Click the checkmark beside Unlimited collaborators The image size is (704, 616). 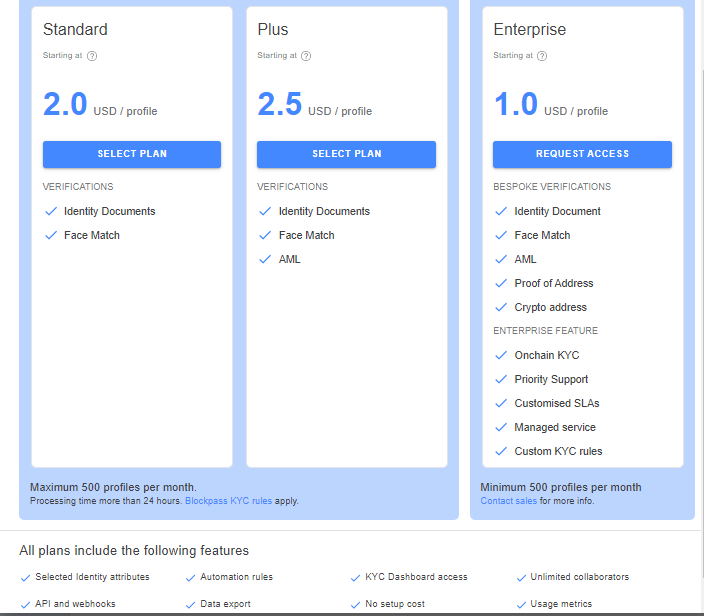pos(521,578)
